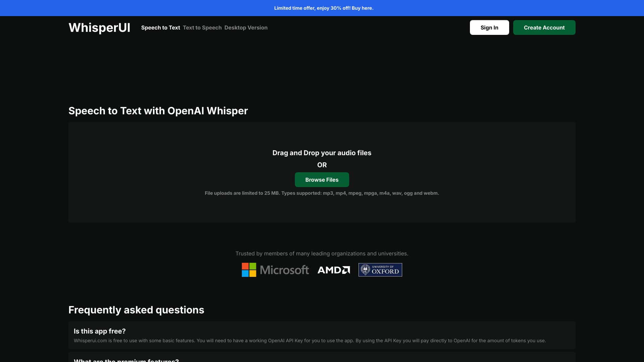This screenshot has width=644, height=362.
Task: Click the Speech to Text with OpenAI Whisper heading
Action: point(158,111)
